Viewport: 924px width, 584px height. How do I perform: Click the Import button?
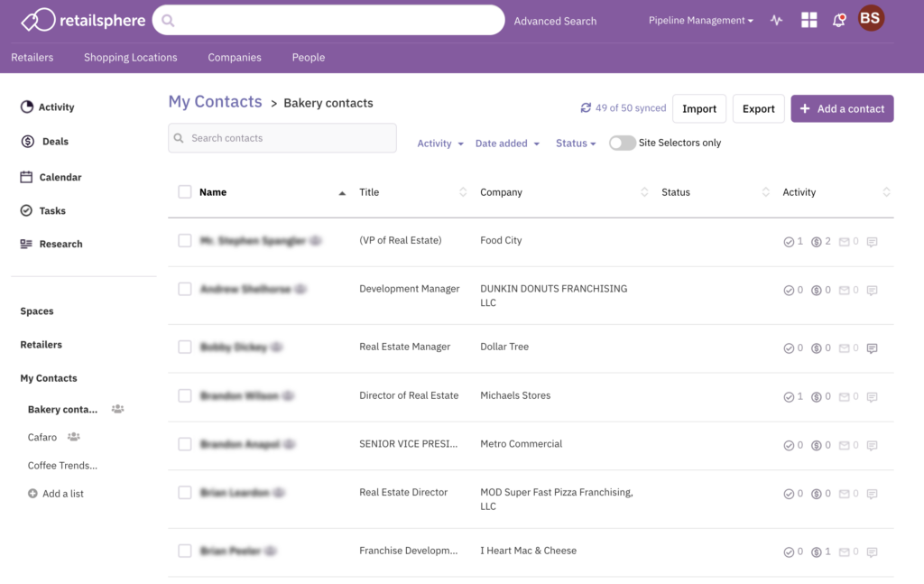tap(699, 108)
